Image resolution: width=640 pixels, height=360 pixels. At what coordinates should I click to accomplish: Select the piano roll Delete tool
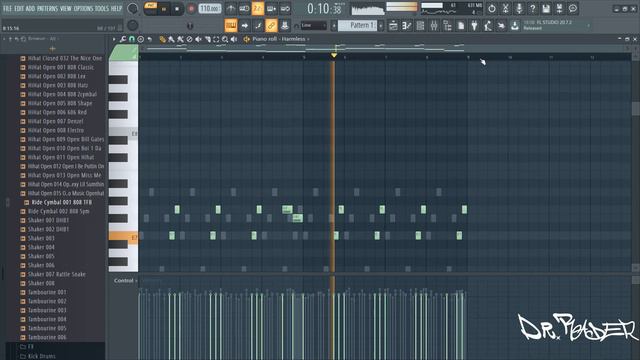pyautogui.click(x=189, y=39)
